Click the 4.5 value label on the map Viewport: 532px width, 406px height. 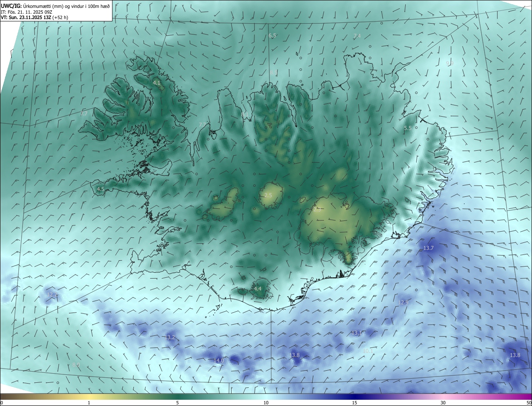(100, 189)
